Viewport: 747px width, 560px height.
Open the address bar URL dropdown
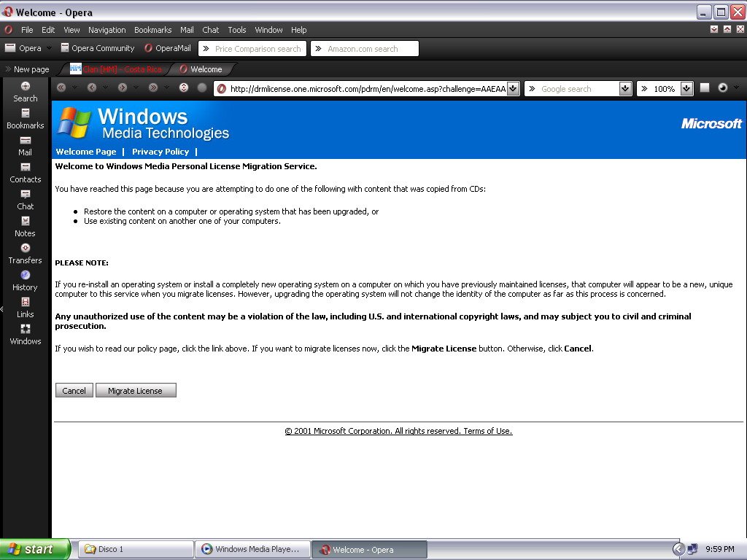(513, 88)
